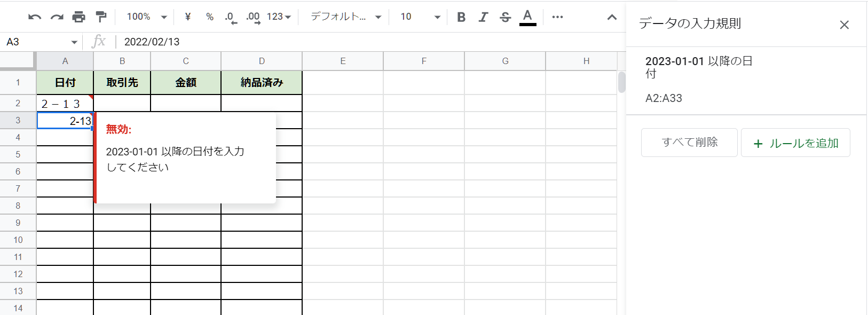Open the デフォルト font dropdown
The width and height of the screenshot is (868, 315).
pos(346,17)
